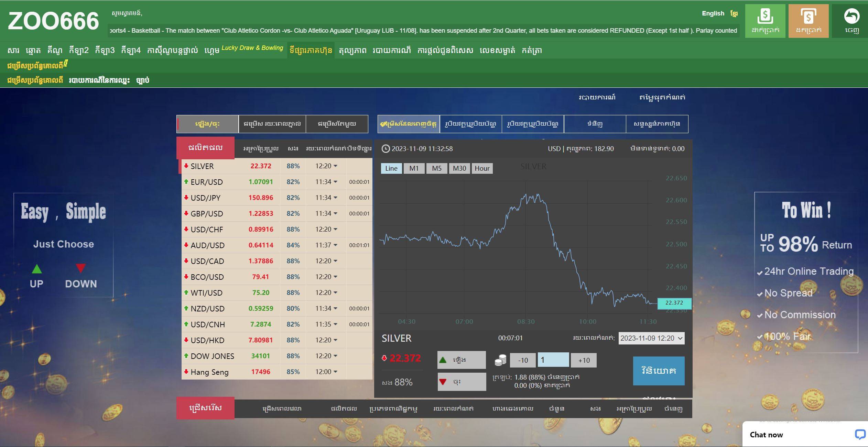The width and height of the screenshot is (868, 447).
Task: Select the red down-triangle fall option
Action: click(462, 382)
